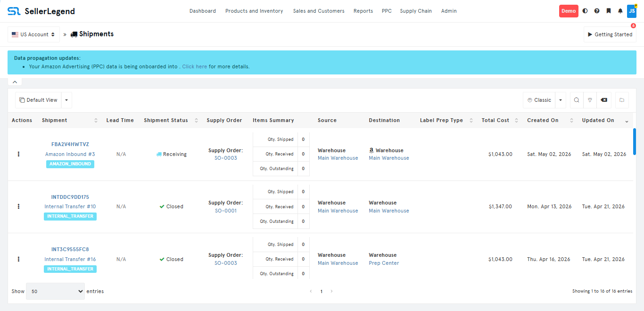The width and height of the screenshot is (644, 311).
Task: Click 'Showing 1 to 16 of 16 entries' text
Action: (603, 291)
